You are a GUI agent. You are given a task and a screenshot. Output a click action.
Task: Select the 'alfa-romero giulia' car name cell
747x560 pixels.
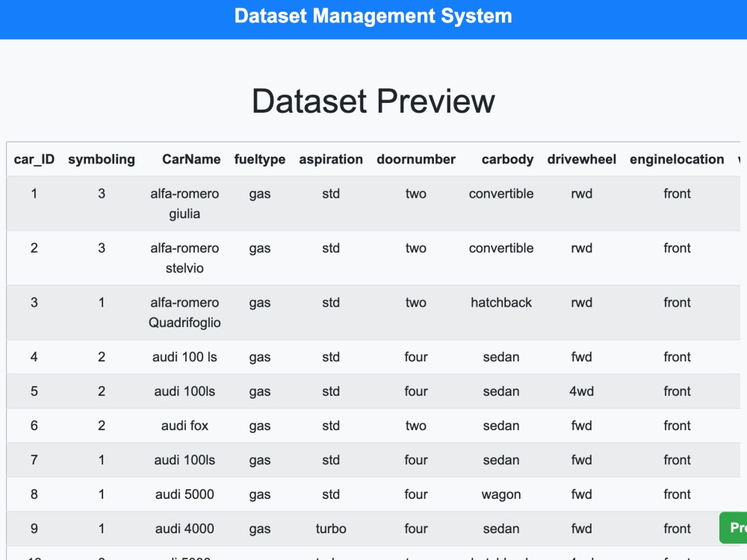[x=185, y=204]
